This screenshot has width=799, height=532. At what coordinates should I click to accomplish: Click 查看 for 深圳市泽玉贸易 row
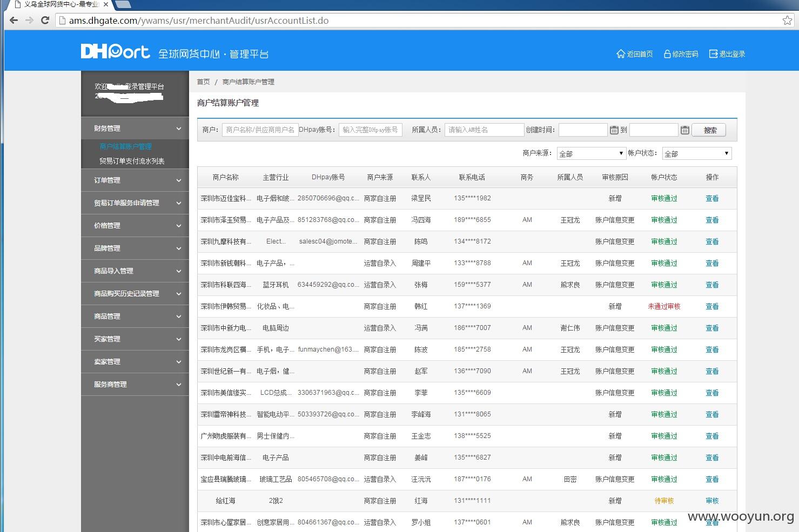(x=712, y=220)
